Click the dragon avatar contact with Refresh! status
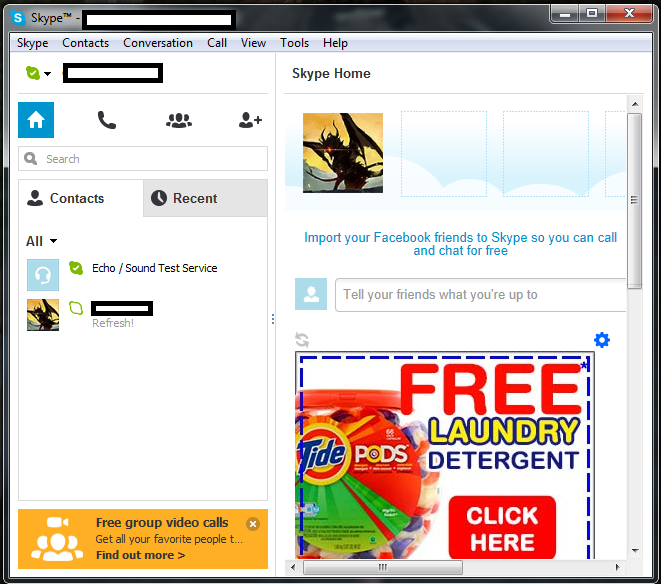The image size is (661, 584). click(43, 315)
